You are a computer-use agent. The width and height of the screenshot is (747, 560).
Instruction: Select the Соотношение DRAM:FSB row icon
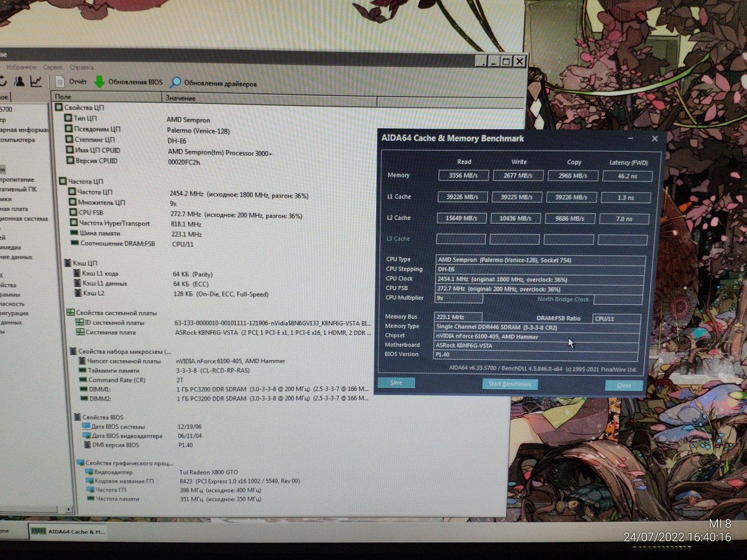pos(74,243)
